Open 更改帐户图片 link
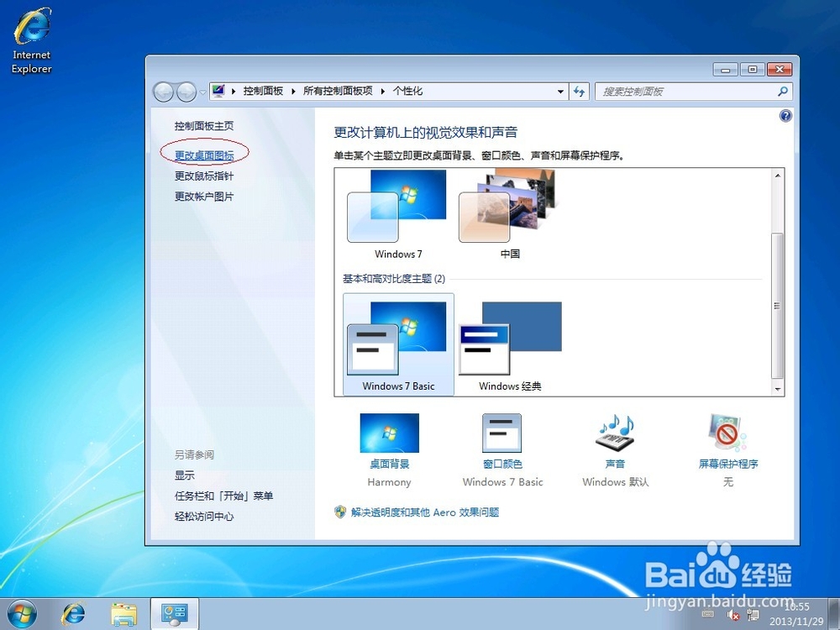The width and height of the screenshot is (840, 630). click(204, 197)
